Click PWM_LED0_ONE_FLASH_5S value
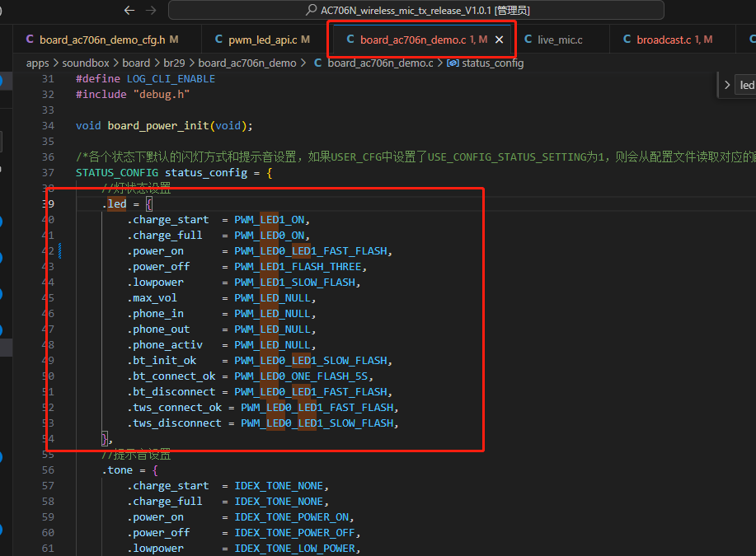 tap(301, 376)
